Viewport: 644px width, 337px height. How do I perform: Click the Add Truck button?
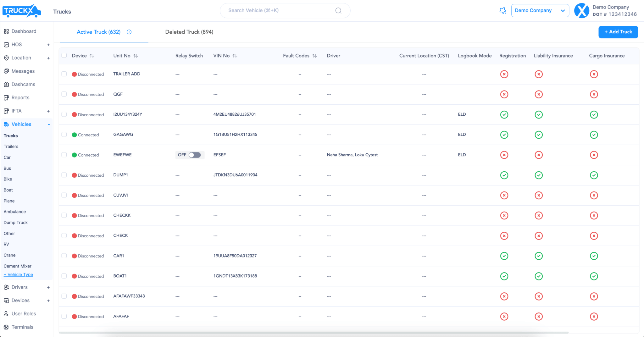[618, 32]
